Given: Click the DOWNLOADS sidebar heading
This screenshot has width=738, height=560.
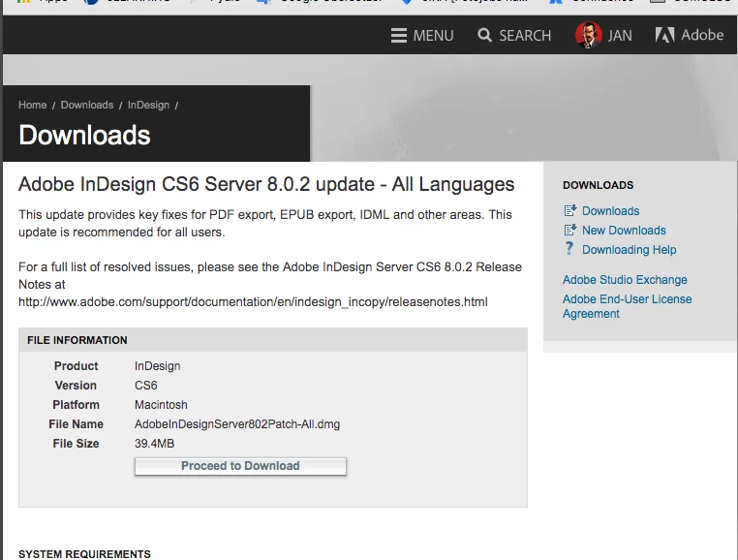Looking at the screenshot, I should 599,185.
